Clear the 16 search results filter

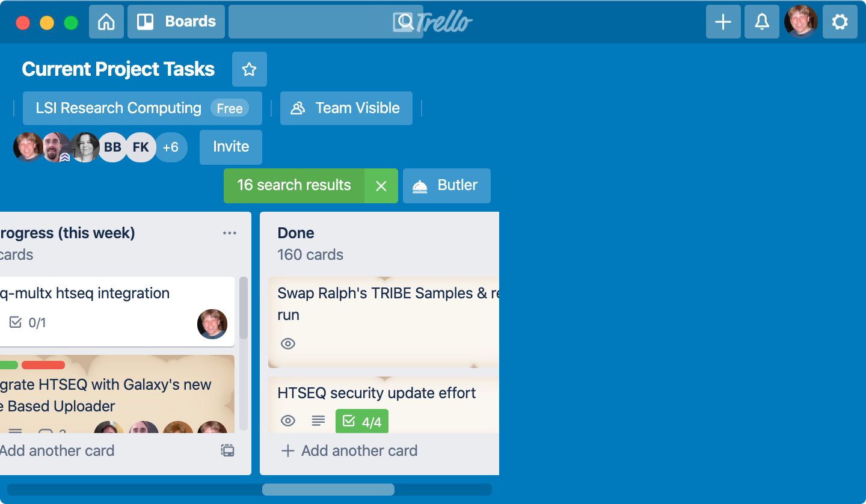(381, 186)
